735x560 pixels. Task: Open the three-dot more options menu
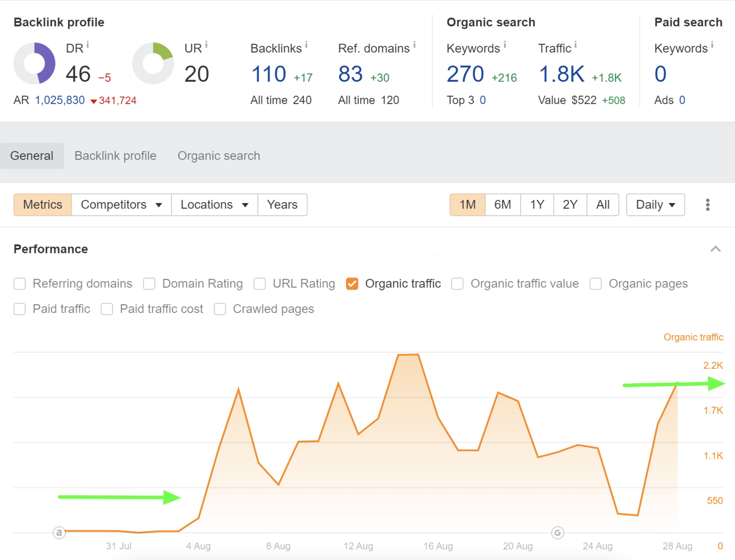tap(708, 205)
